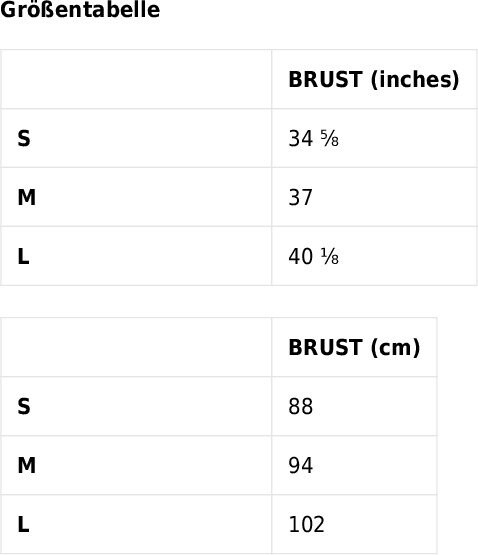Select the BRUST (inches) column header

tap(374, 79)
